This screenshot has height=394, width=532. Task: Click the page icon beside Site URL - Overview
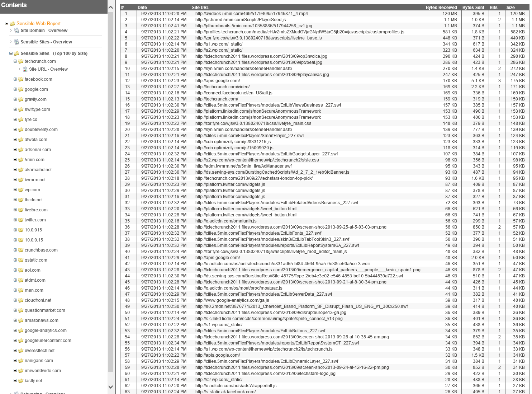click(25, 69)
